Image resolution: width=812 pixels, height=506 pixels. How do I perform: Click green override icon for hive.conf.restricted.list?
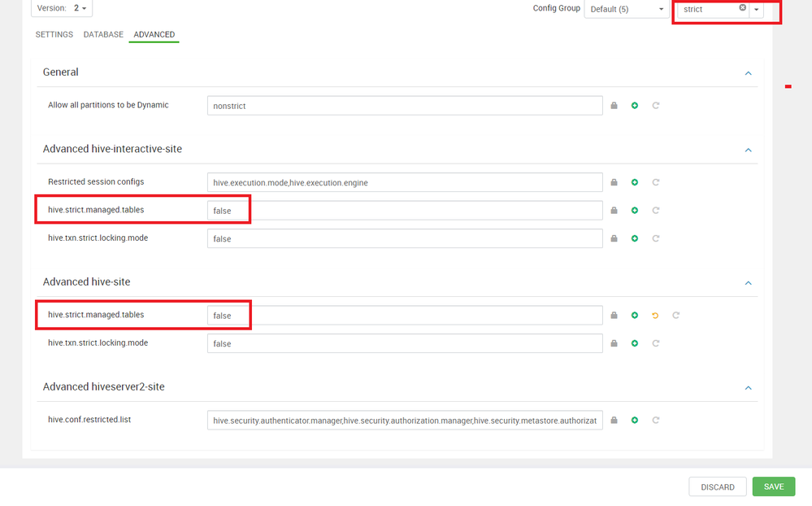634,420
